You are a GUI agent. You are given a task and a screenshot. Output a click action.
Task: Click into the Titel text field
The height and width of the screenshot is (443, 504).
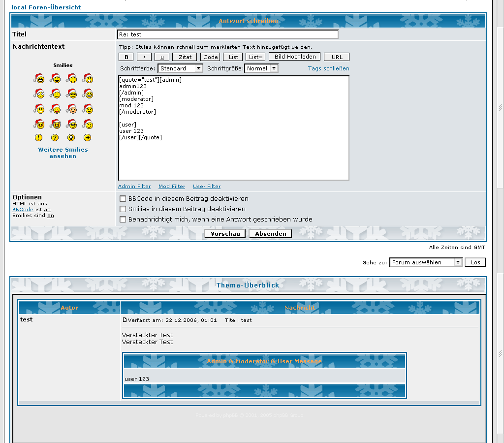pyautogui.click(x=228, y=34)
